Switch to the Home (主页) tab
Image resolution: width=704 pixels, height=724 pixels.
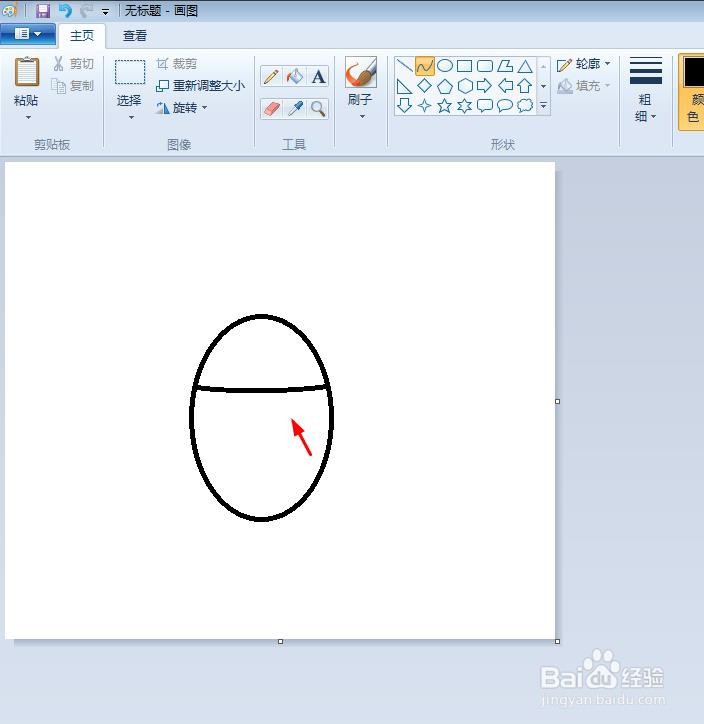coord(82,36)
